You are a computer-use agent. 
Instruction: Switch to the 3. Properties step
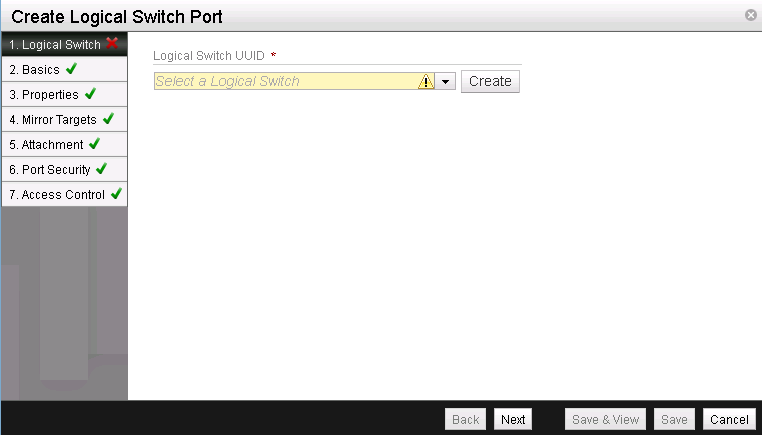[43, 95]
